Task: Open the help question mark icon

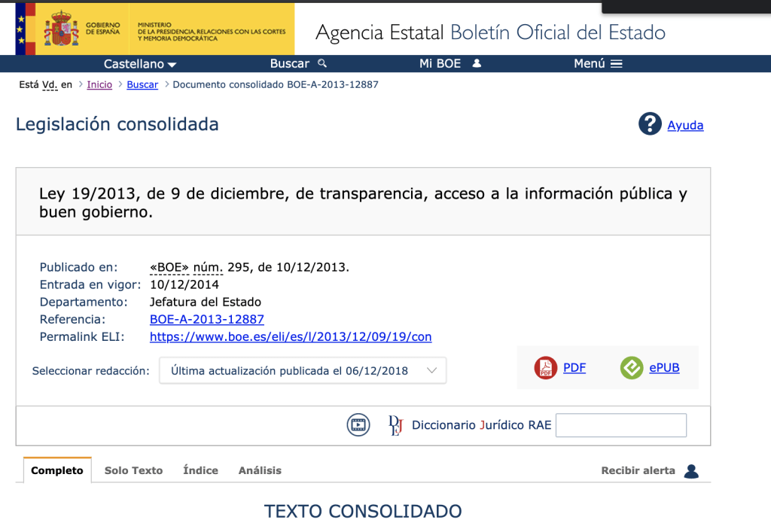Action: tap(650, 124)
